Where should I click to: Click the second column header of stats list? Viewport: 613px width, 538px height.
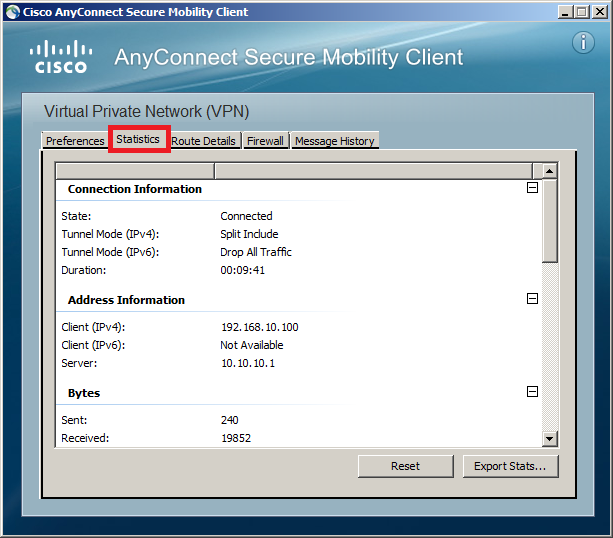374,171
